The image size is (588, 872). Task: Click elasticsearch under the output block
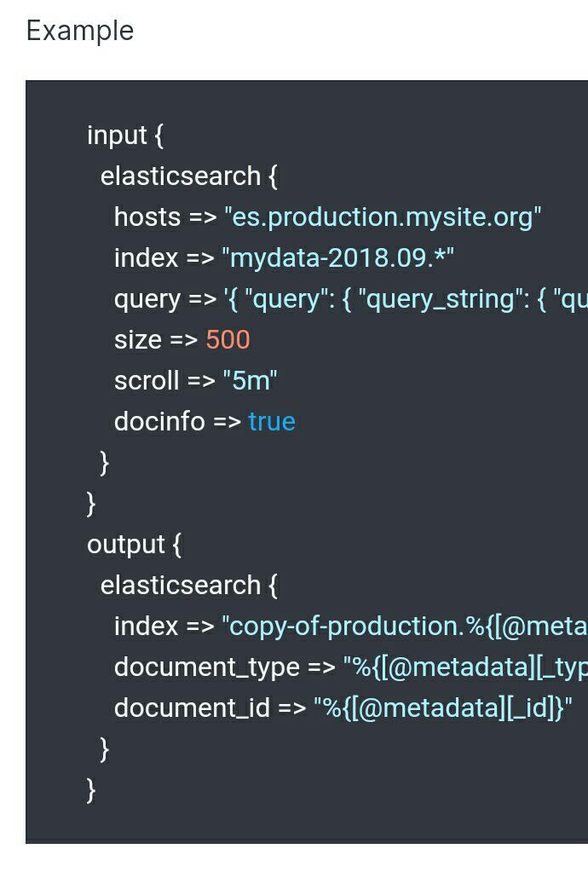click(181, 586)
